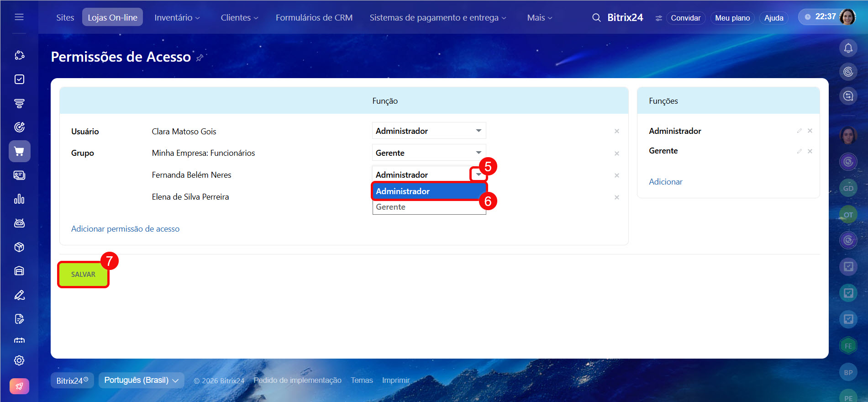The height and width of the screenshot is (402, 868).
Task: Delete the Gerente role
Action: pyautogui.click(x=810, y=151)
